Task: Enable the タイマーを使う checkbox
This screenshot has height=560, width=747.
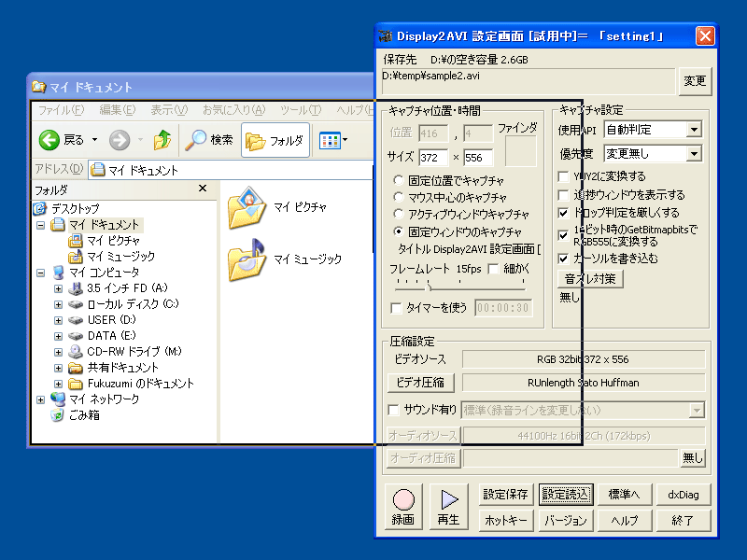Action: coord(395,308)
